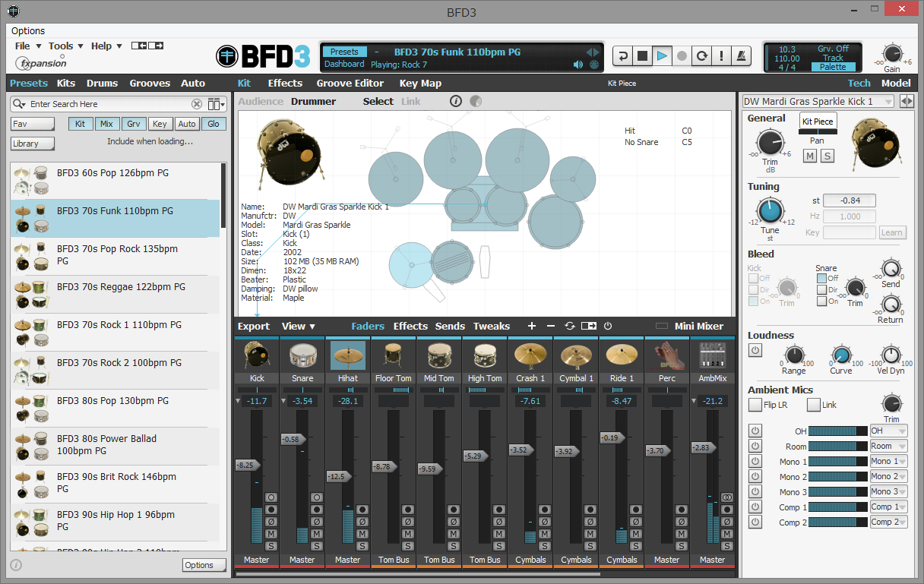Click the mixer routing arrow icon
Viewport: 924px width, 584px height.
coord(589,326)
